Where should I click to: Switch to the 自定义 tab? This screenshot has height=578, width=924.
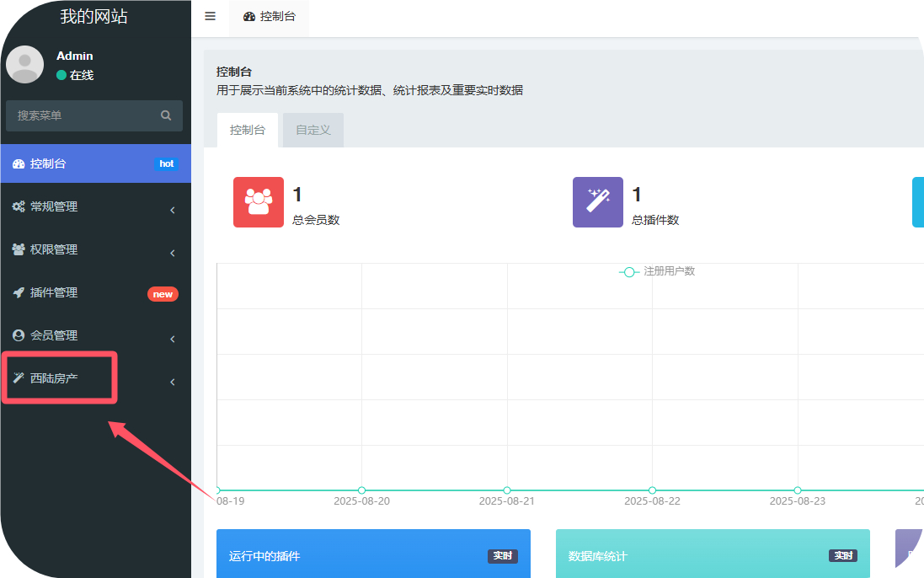[312, 130]
